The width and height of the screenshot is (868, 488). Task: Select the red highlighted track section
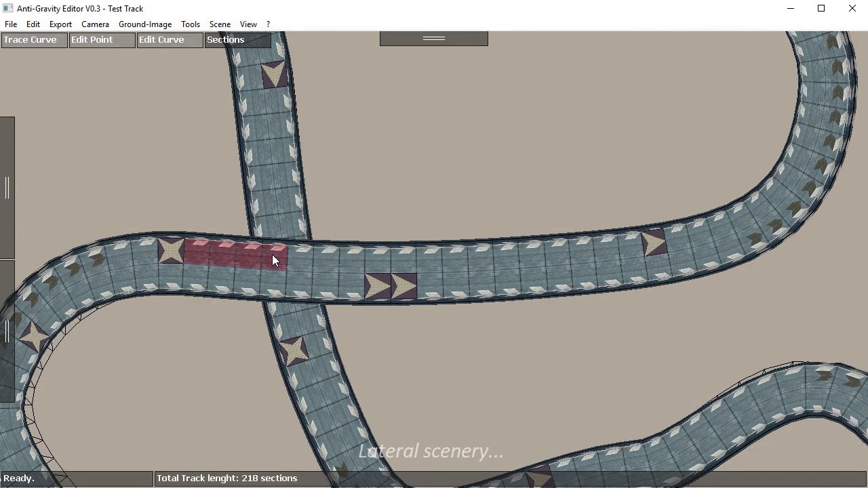click(x=235, y=253)
